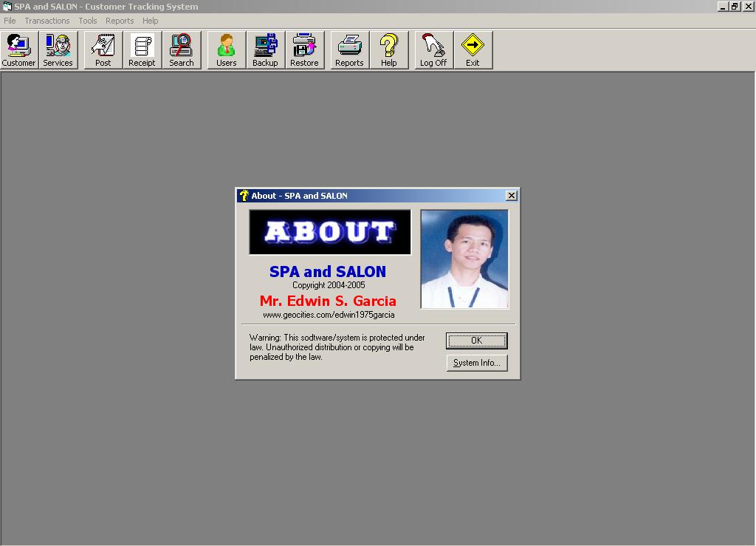This screenshot has width=756, height=546.
Task: Click the developer photo in About dialog
Action: click(464, 259)
